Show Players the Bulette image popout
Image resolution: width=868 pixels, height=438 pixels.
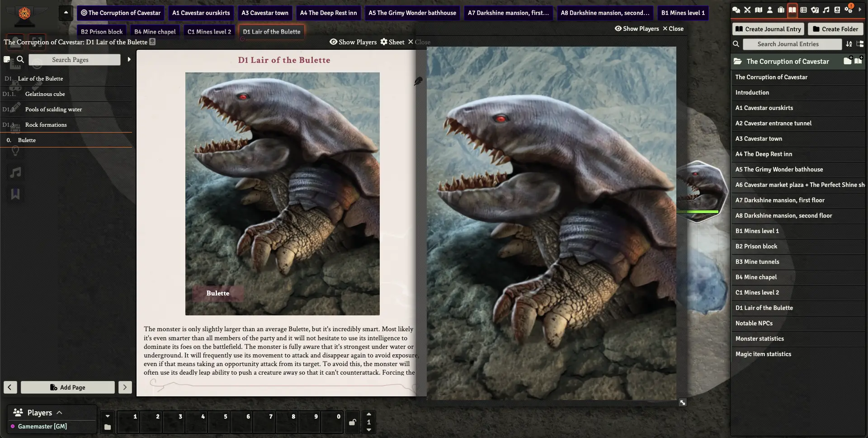click(x=637, y=29)
